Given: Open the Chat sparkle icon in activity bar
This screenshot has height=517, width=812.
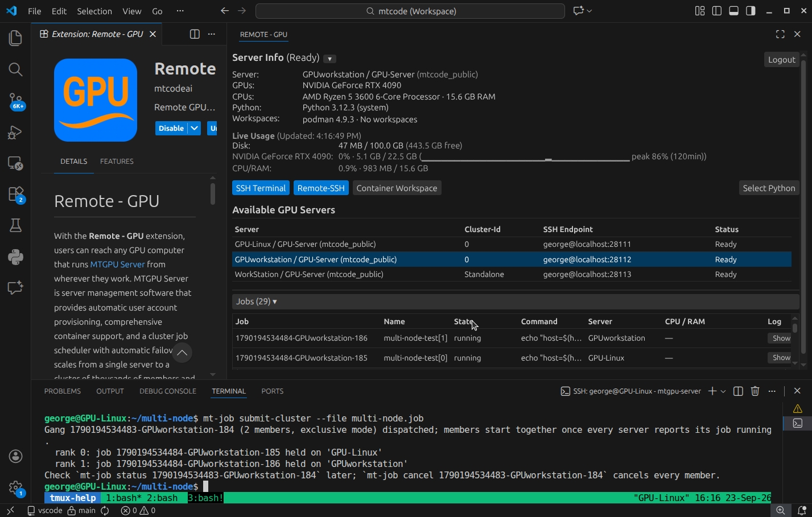Looking at the screenshot, I should point(15,287).
